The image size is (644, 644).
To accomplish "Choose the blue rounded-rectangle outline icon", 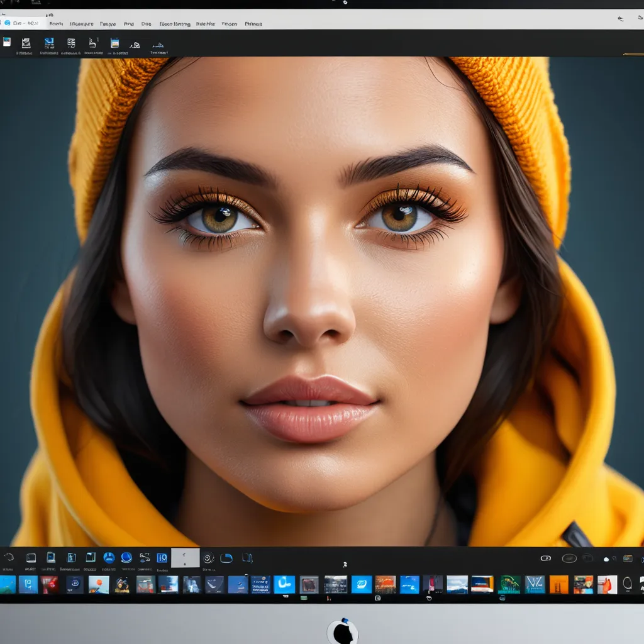I will 226,558.
